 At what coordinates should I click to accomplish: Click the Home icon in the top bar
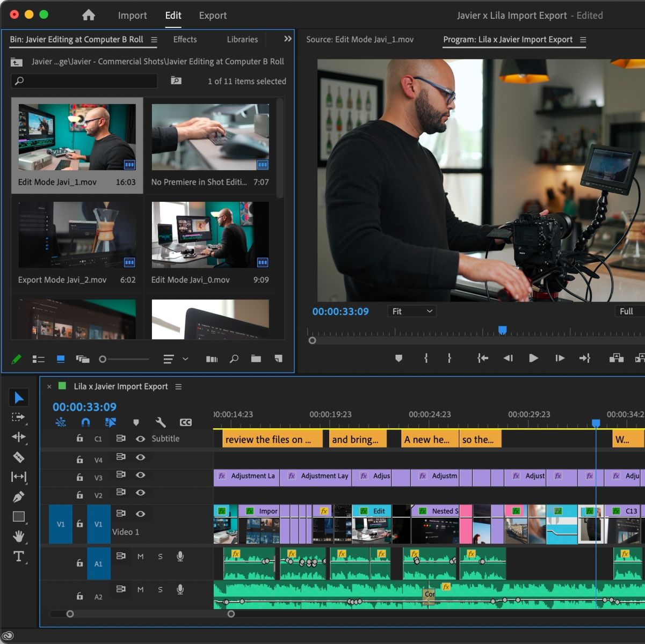click(x=88, y=15)
